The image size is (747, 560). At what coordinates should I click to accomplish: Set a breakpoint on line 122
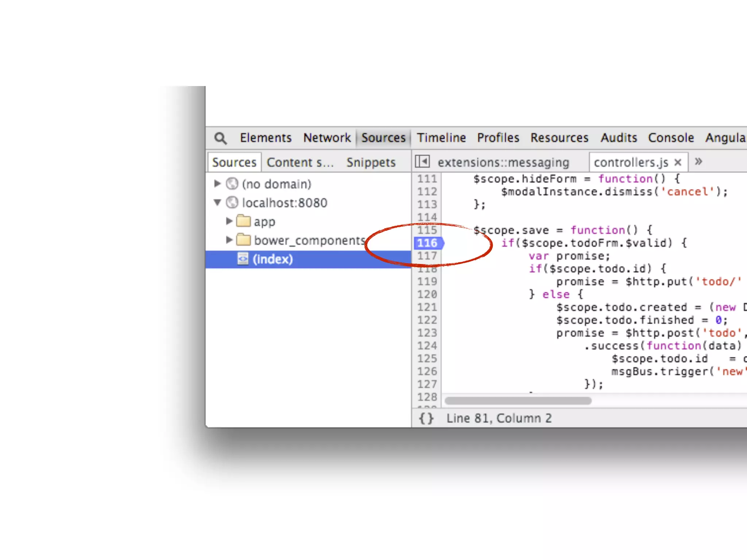pyautogui.click(x=427, y=320)
